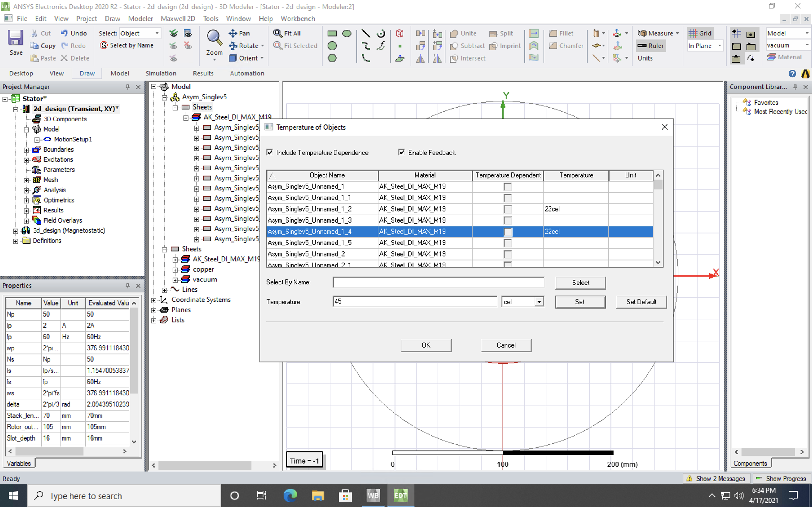812x507 pixels.
Task: Select the Draw line tool
Action: 365,33
